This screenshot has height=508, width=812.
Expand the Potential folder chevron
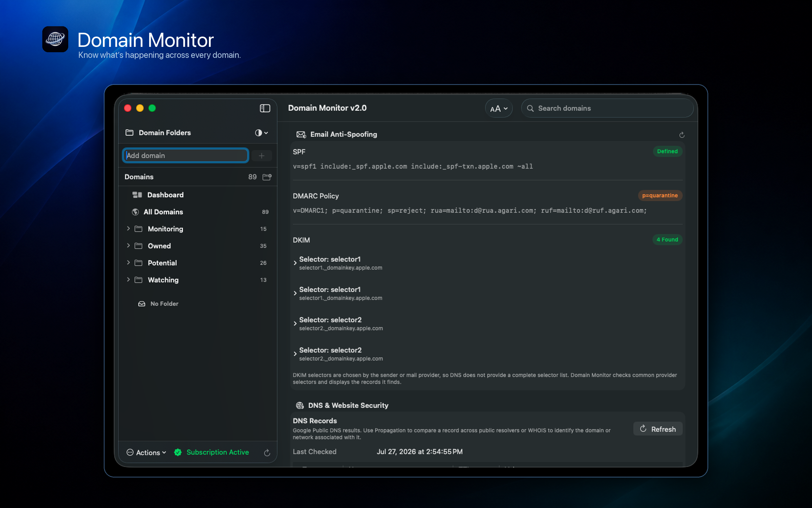coord(128,262)
